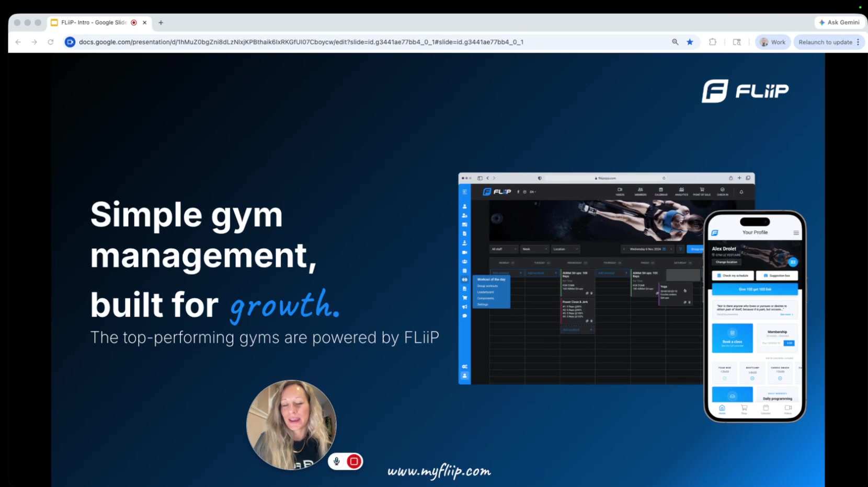This screenshot has width=868, height=487.
Task: Select the Shop tab in the phone bottom bar
Action: point(744,410)
